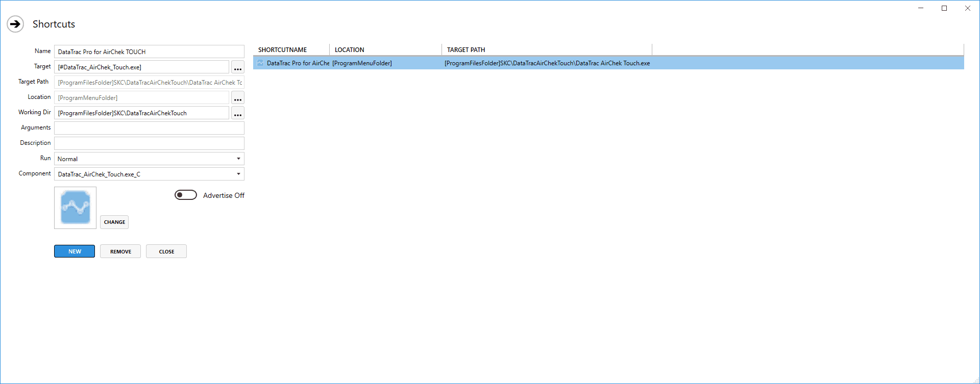Click the small icon in the shortcut row

coord(260,63)
